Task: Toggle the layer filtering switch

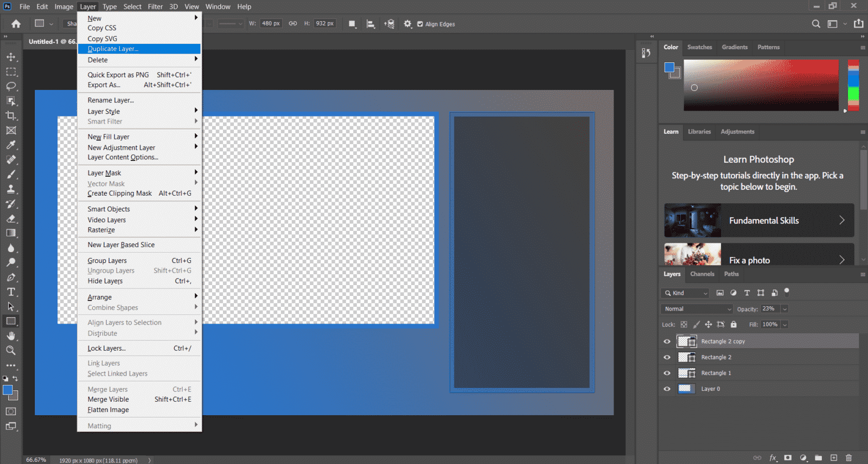Action: pyautogui.click(x=787, y=292)
